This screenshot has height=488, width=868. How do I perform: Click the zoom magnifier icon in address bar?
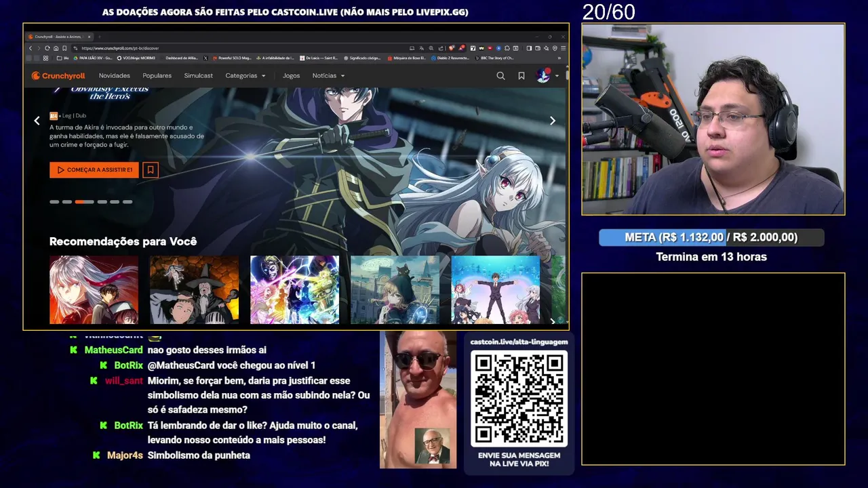click(x=431, y=48)
